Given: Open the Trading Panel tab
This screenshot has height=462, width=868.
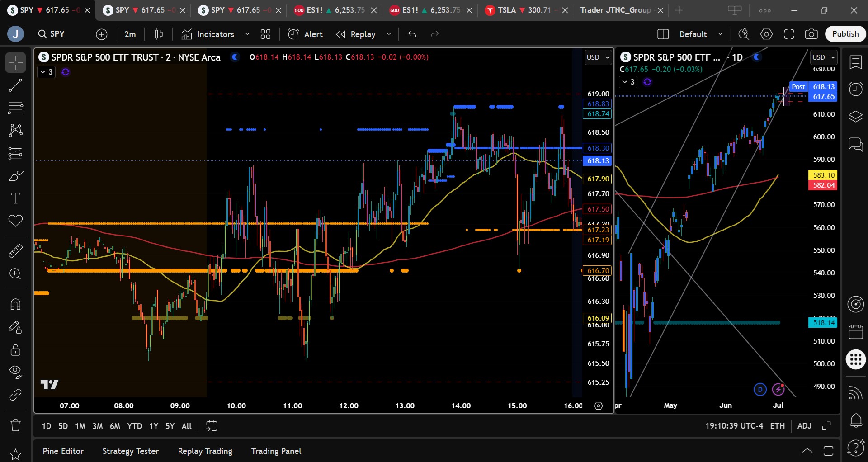Looking at the screenshot, I should (276, 451).
